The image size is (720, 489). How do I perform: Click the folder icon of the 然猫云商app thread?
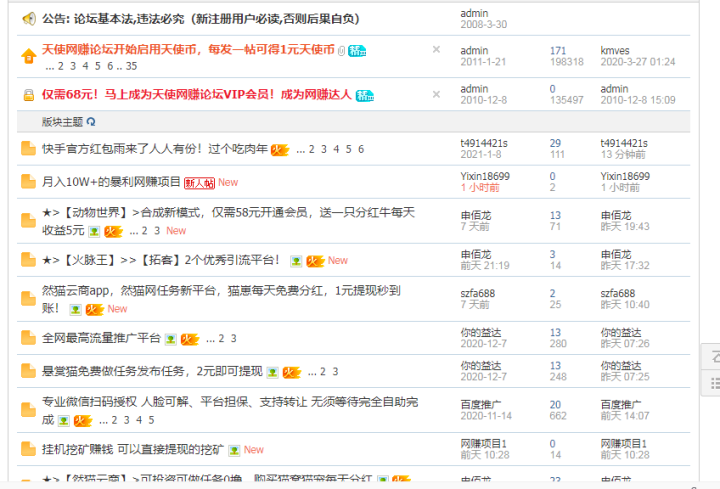click(x=28, y=299)
